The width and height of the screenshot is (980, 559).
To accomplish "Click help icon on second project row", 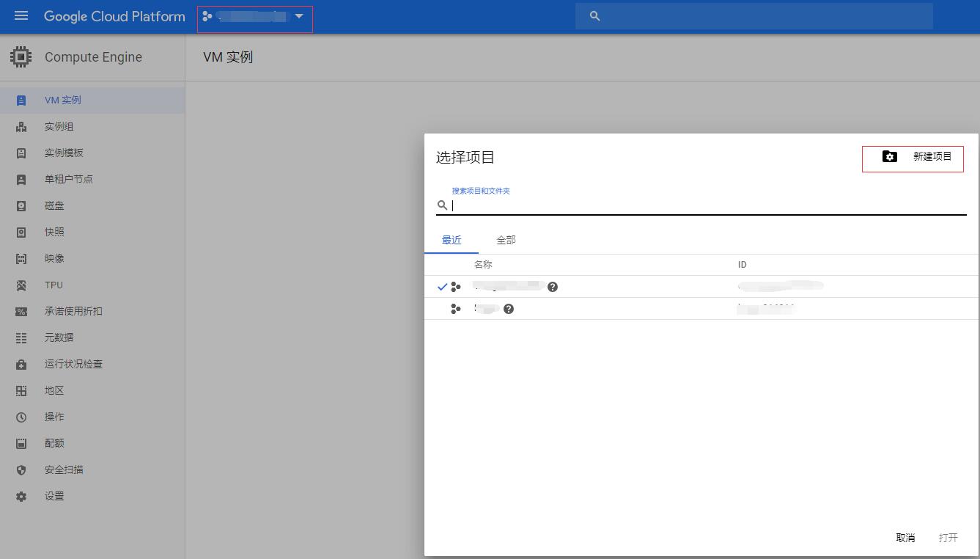I will pos(509,309).
